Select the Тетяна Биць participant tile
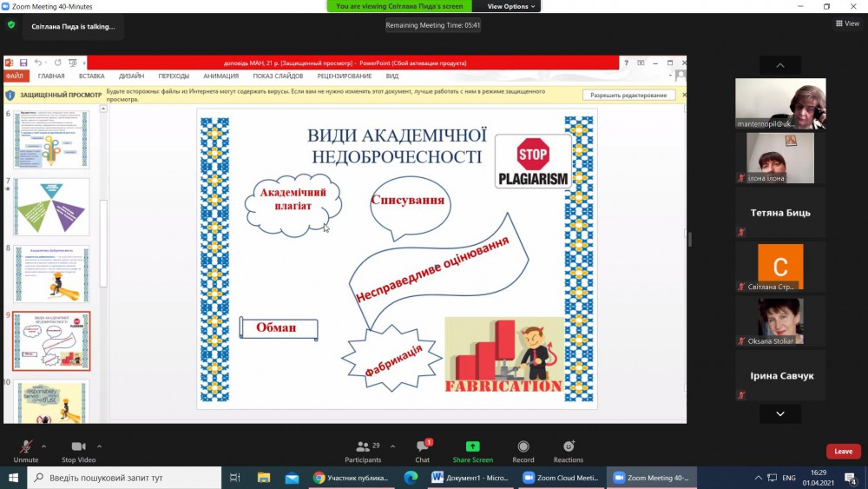868x489 pixels. (x=780, y=212)
